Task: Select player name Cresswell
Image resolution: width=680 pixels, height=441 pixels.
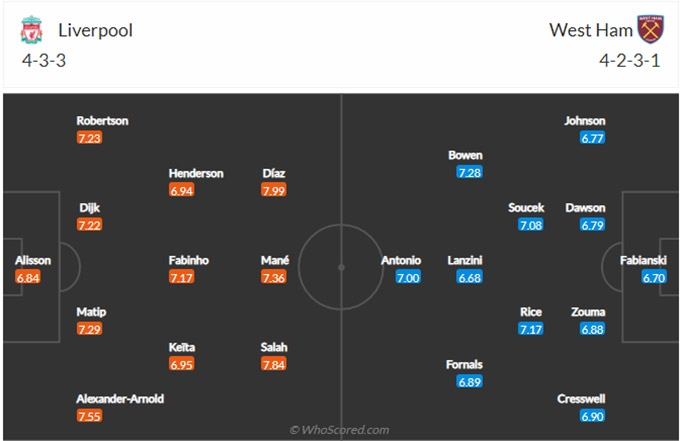Action: pos(581,399)
